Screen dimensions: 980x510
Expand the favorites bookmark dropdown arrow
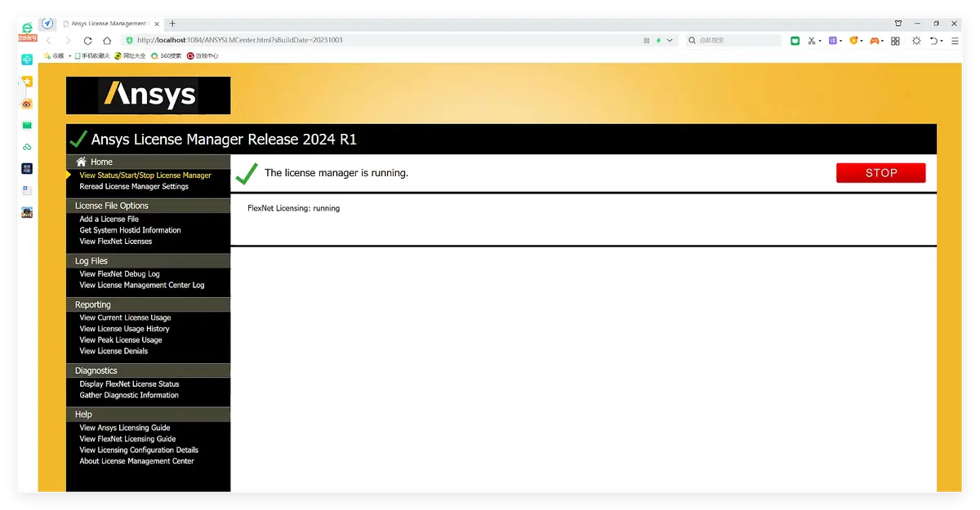(x=69, y=56)
